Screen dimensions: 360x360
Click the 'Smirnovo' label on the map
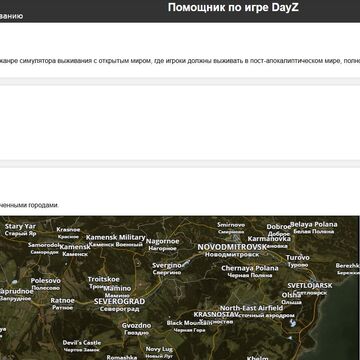tap(231, 225)
